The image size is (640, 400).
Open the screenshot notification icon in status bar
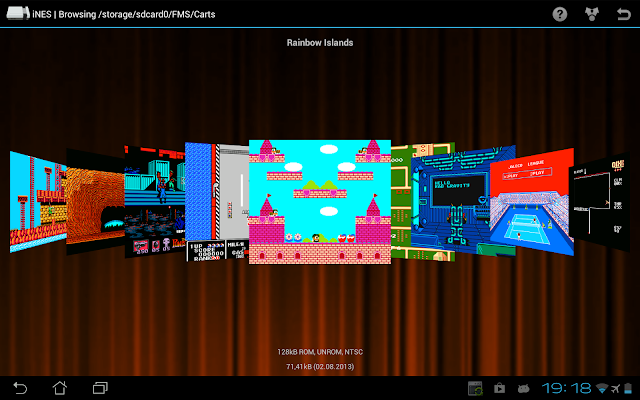coord(475,388)
